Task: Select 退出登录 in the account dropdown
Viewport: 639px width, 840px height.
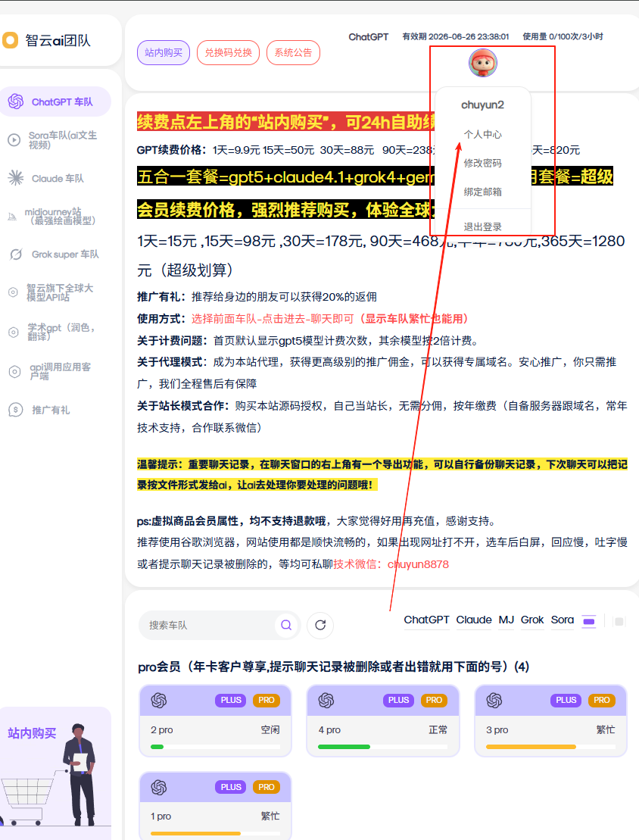Action: [482, 226]
